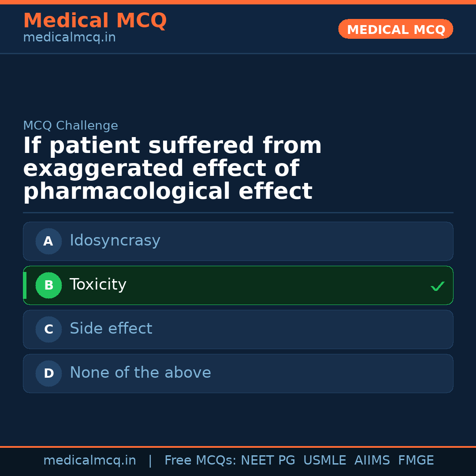
Task: Click USMLE in the footer
Action: (325, 460)
